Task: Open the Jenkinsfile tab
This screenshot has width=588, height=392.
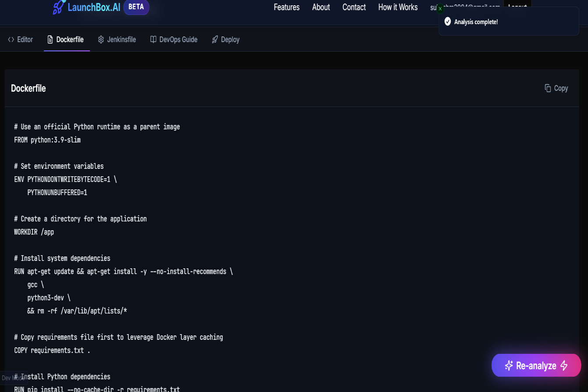Action: pos(117,39)
